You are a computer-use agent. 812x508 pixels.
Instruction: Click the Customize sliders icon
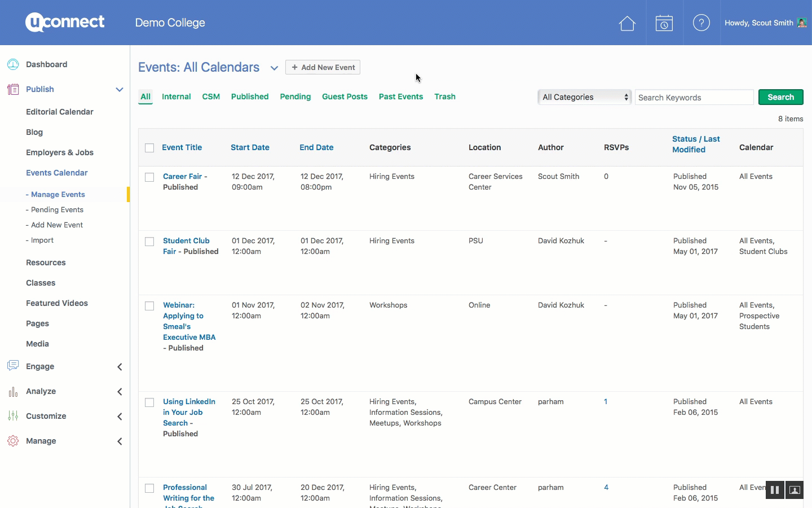point(13,416)
